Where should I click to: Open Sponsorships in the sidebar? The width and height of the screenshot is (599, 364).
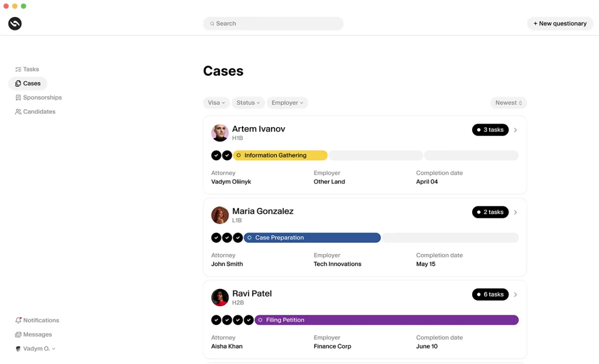(38, 98)
